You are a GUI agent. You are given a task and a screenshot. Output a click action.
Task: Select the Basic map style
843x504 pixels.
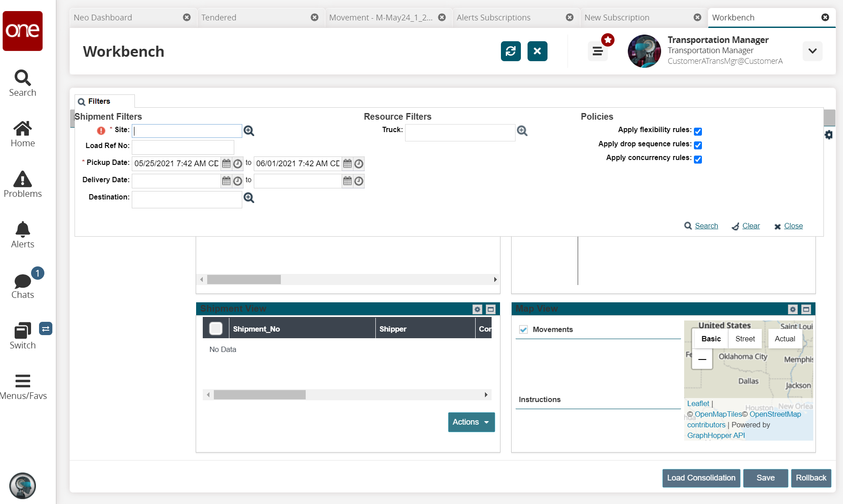(711, 339)
